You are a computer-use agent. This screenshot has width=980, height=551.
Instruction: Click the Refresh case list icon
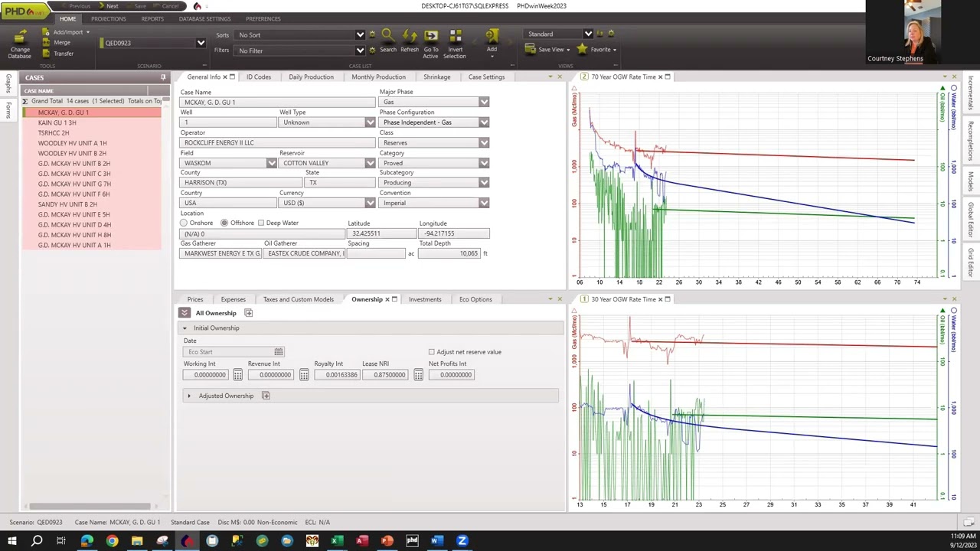pos(410,36)
